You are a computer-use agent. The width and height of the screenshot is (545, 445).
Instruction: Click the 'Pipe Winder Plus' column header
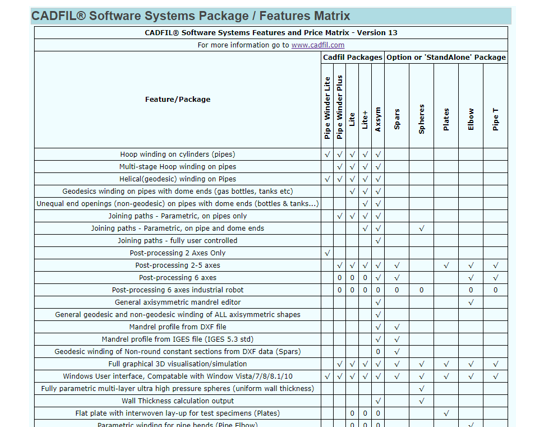[340, 107]
